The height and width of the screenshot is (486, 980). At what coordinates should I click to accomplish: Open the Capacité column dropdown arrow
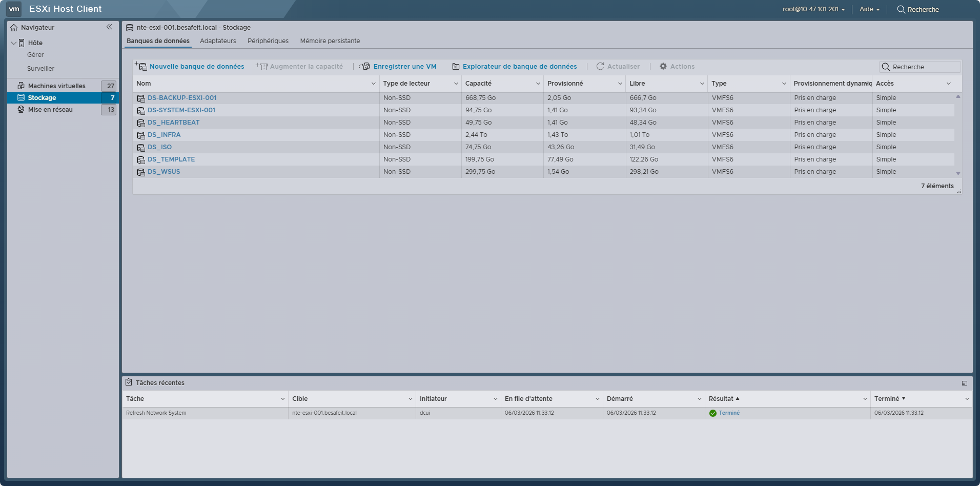coord(538,84)
